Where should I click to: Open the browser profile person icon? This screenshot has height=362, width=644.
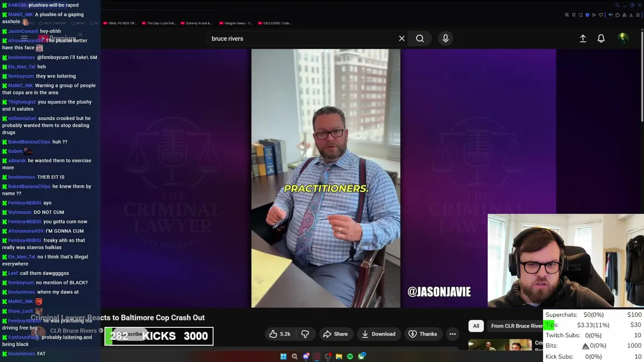point(624,15)
